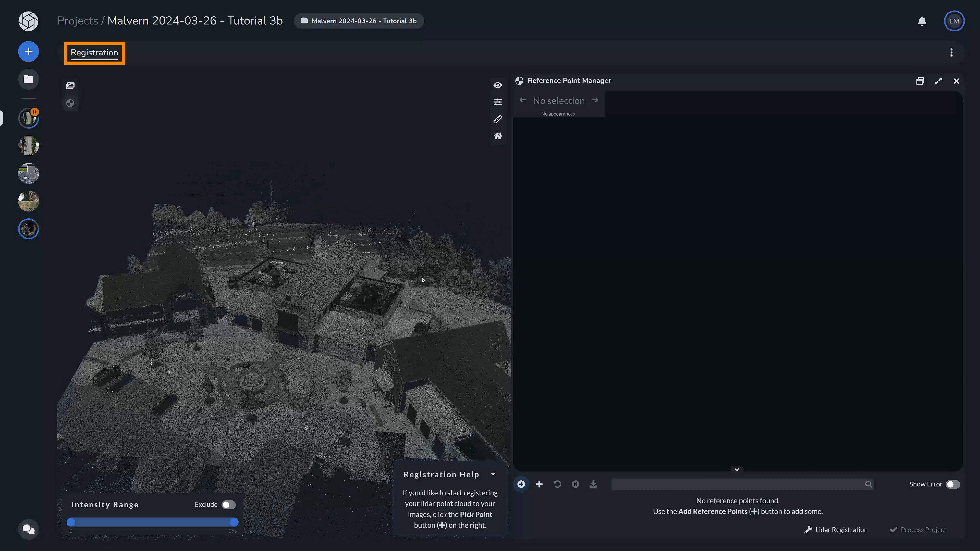The width and height of the screenshot is (980, 551).
Task: Click the Add Reference Points plus icon
Action: coord(539,484)
